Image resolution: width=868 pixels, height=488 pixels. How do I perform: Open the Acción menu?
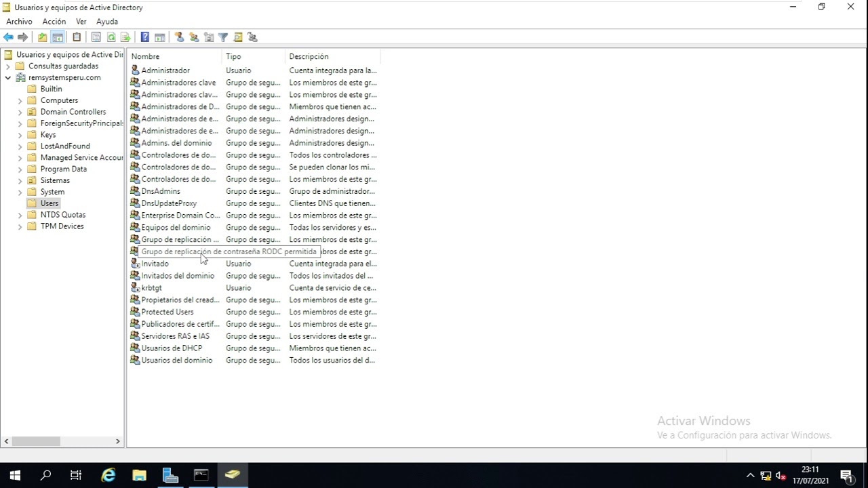pyautogui.click(x=54, y=22)
